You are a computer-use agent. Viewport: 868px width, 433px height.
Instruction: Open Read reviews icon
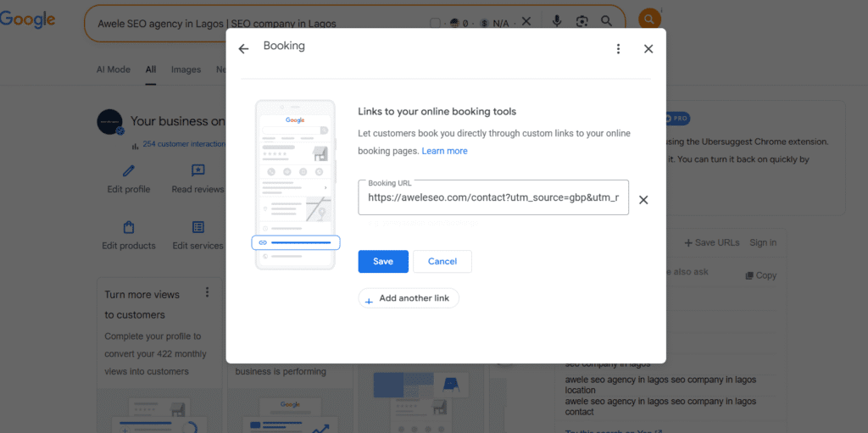pyautogui.click(x=198, y=170)
